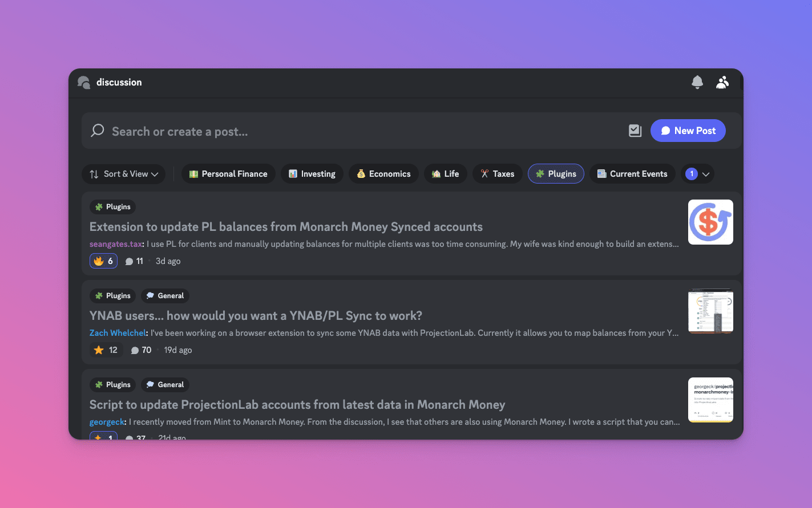Open the Sort & View dropdown
This screenshot has height=508, width=812.
click(123, 174)
